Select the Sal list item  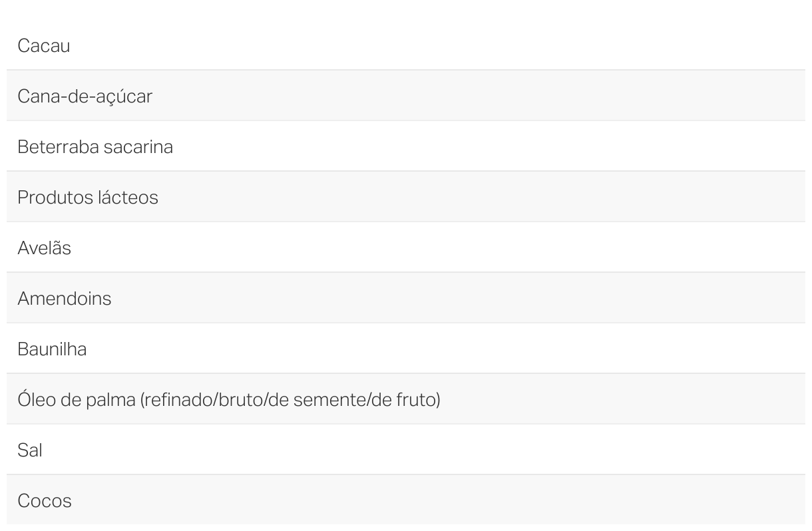click(x=406, y=450)
